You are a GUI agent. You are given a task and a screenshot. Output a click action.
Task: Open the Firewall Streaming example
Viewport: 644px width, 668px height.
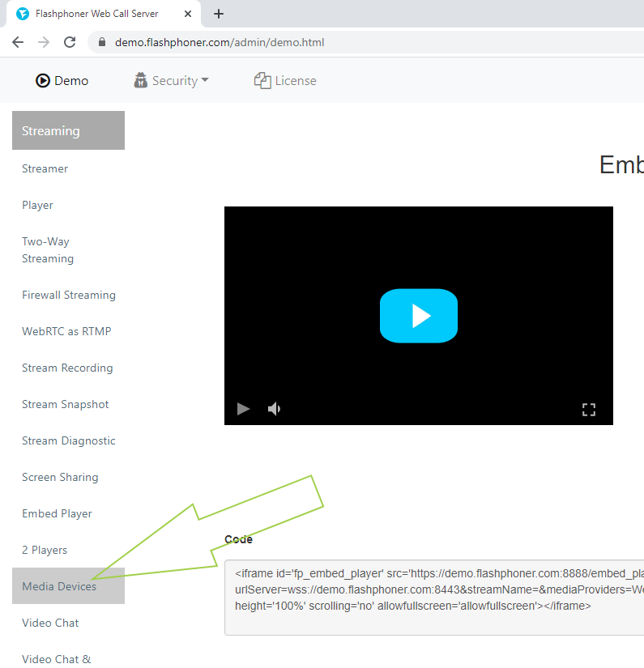pos(69,295)
